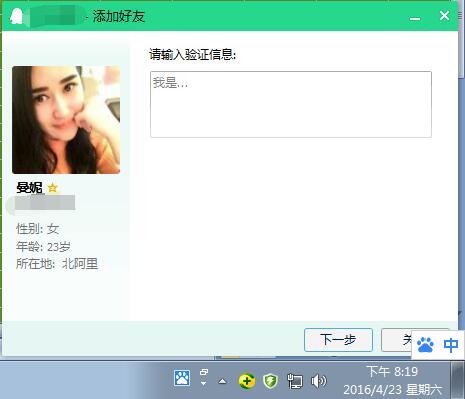Click the profile photo of 曼妮
The image size is (465, 399).
66,120
